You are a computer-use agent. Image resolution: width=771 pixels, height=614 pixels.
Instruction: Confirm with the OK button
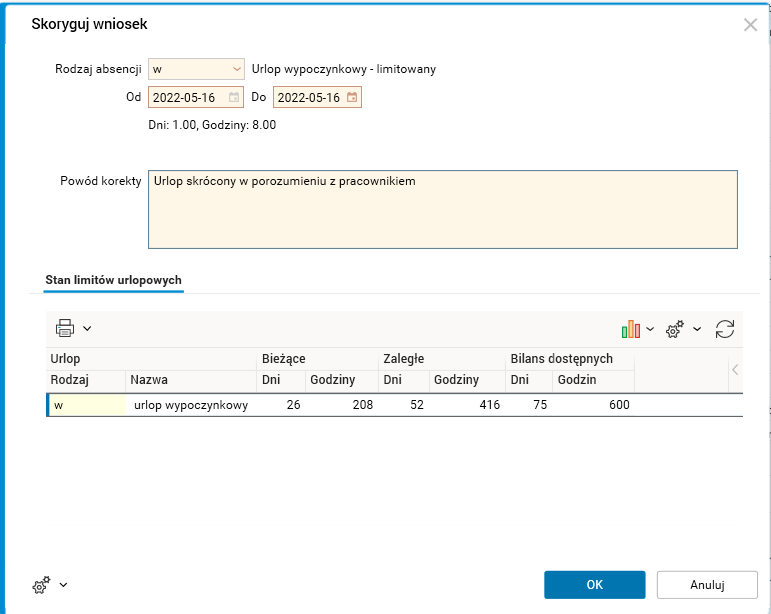pos(594,585)
